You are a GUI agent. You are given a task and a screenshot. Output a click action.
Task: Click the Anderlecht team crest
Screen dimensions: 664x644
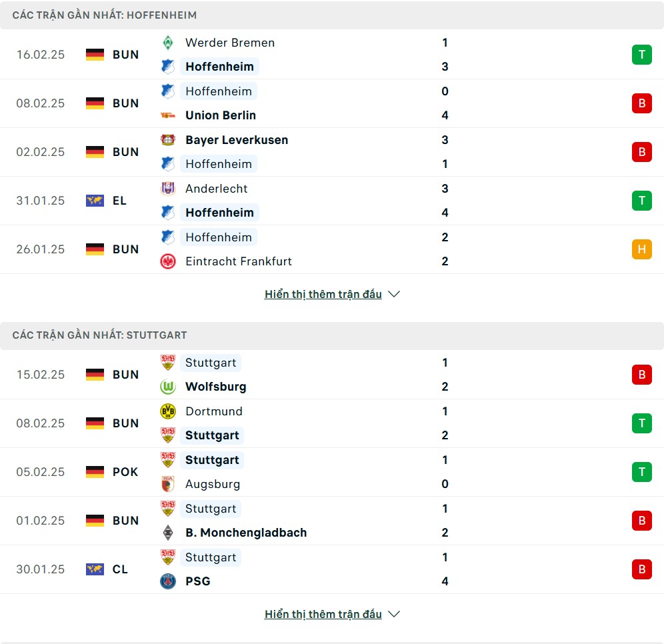tap(168, 189)
